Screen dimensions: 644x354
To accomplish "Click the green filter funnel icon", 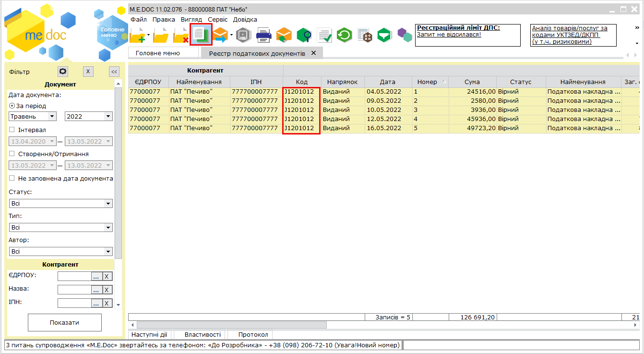I will [x=384, y=35].
